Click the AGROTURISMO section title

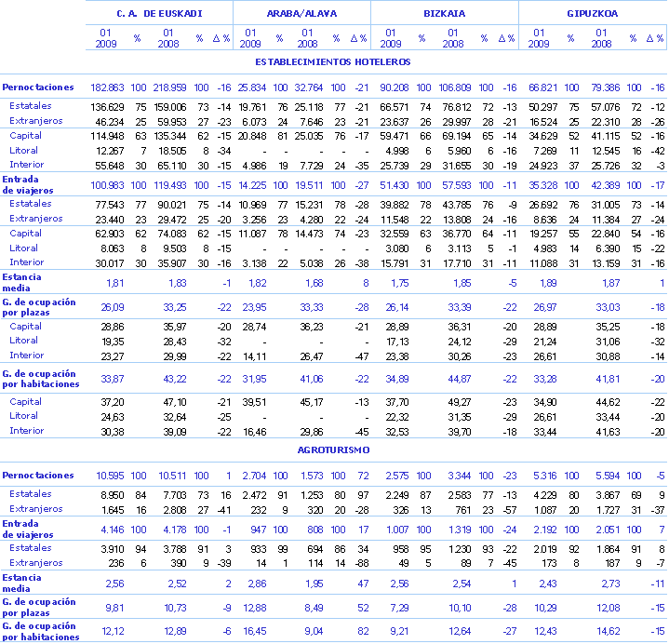click(x=333, y=449)
